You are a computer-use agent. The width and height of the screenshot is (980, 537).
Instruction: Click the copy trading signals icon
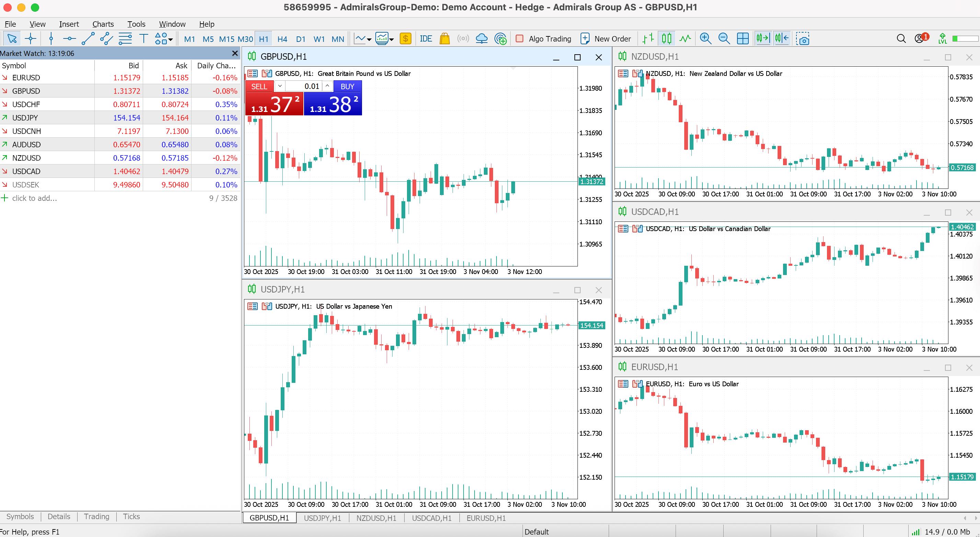pos(500,38)
